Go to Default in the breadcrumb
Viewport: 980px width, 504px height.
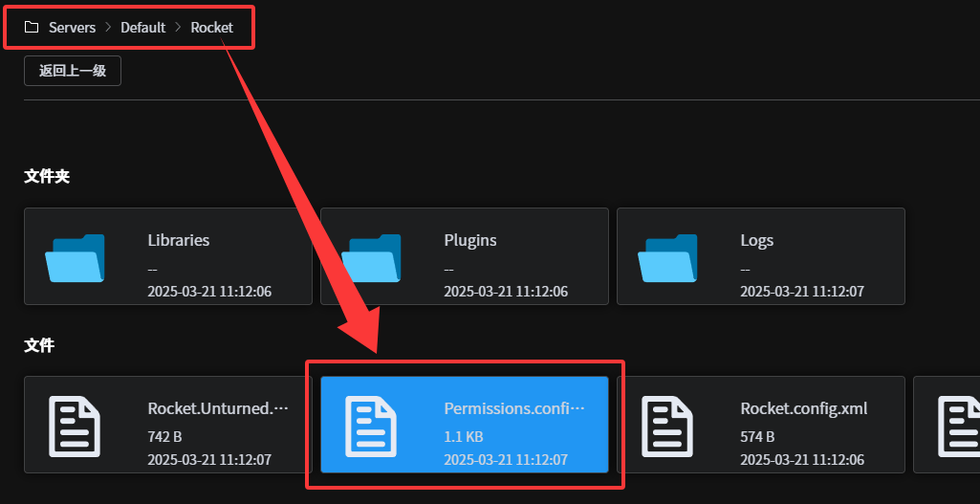143,28
